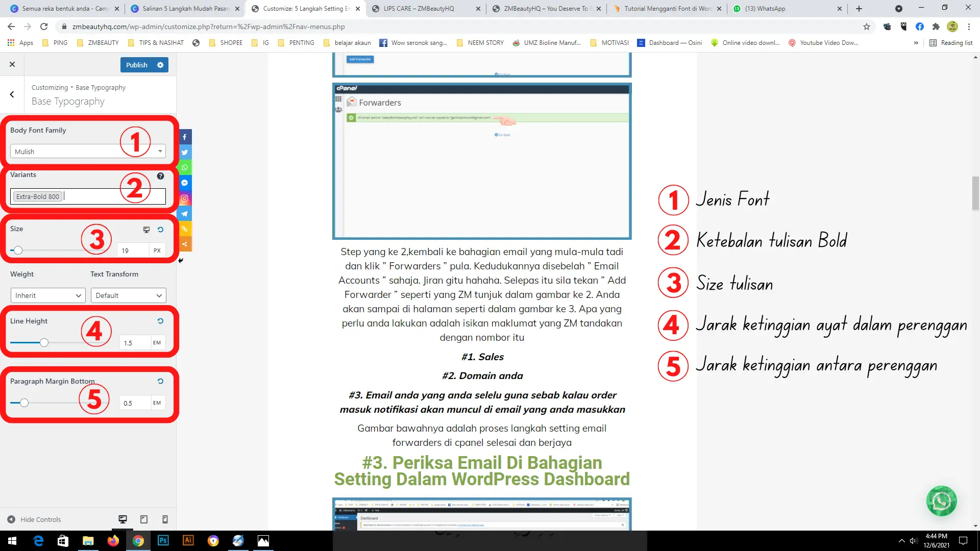980x551 pixels.
Task: Click the Size value field showing 19
Action: tap(133, 251)
